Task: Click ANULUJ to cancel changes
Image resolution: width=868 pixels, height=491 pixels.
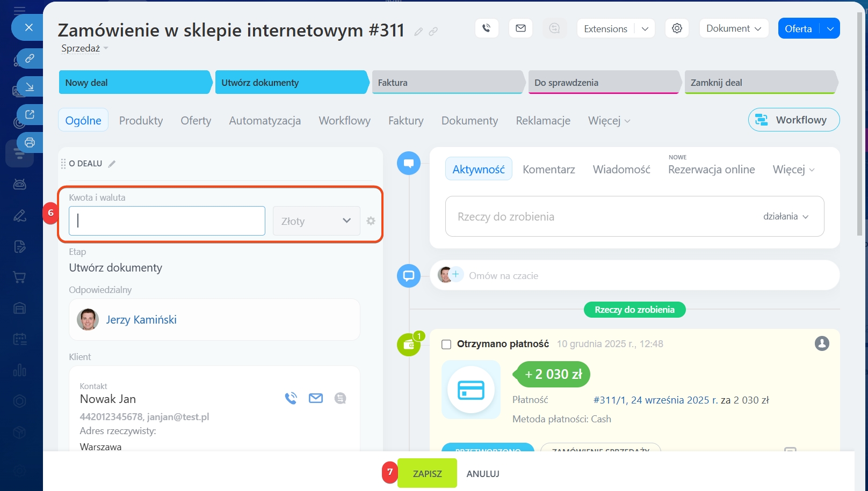Action: (482, 474)
